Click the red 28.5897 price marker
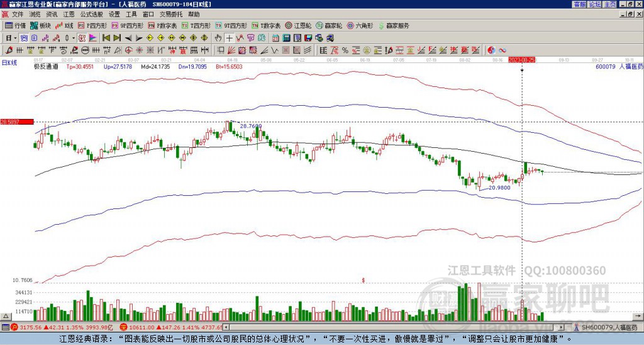 pyautogui.click(x=17, y=122)
